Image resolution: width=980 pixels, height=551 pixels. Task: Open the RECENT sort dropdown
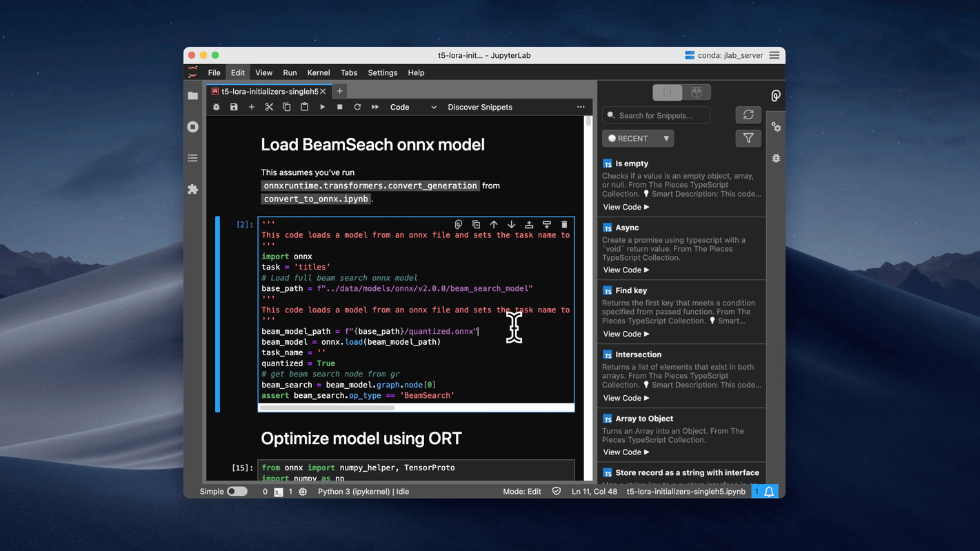tap(638, 138)
